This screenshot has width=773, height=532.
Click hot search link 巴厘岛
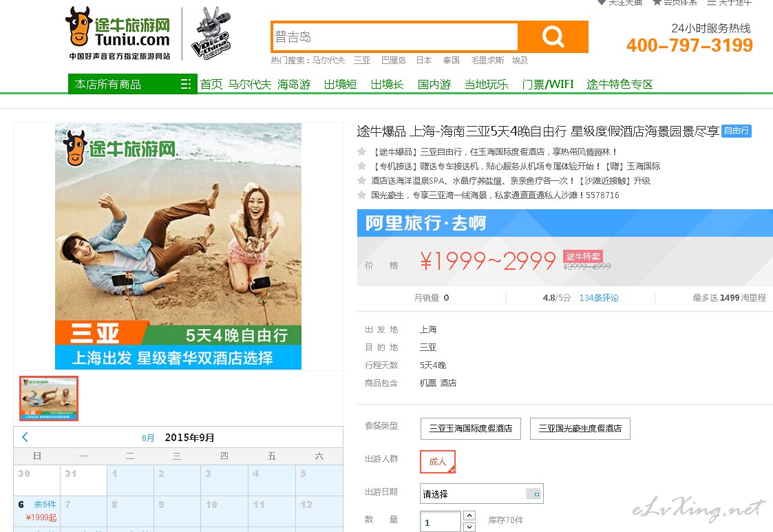394,60
